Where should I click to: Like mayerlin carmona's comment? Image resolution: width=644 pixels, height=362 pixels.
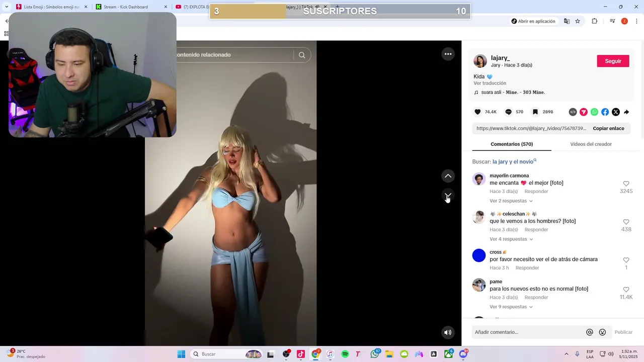pyautogui.click(x=626, y=184)
